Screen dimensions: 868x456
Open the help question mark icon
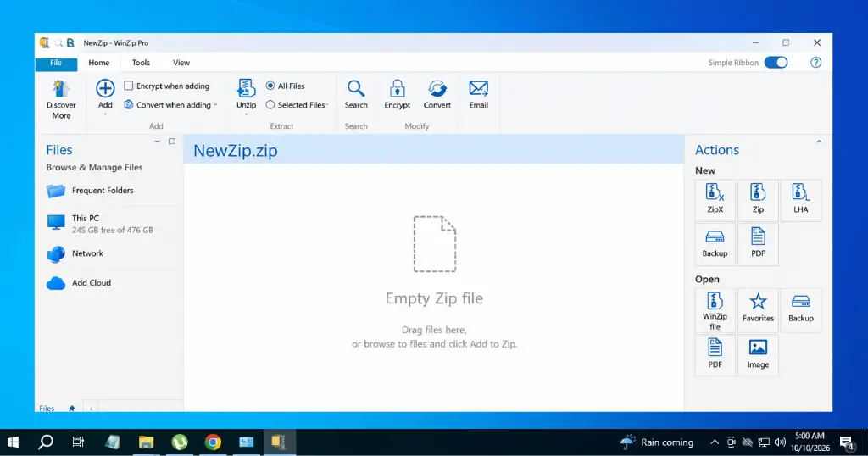click(x=816, y=63)
